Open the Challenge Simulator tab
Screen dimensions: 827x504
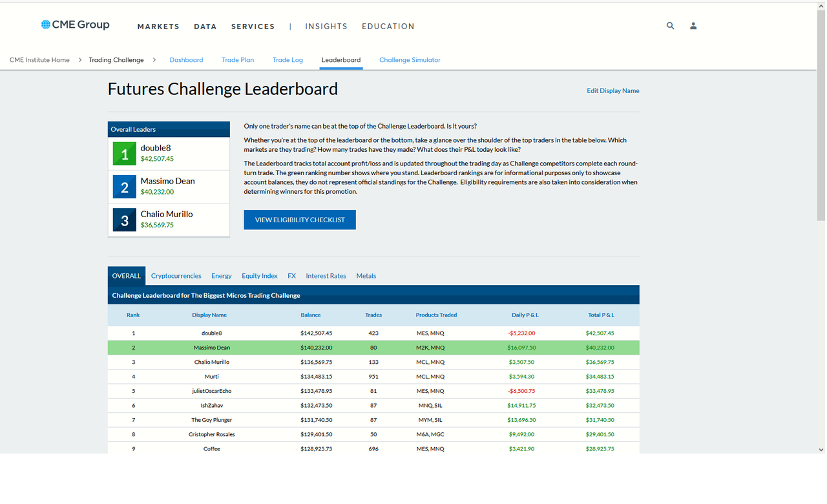click(410, 60)
